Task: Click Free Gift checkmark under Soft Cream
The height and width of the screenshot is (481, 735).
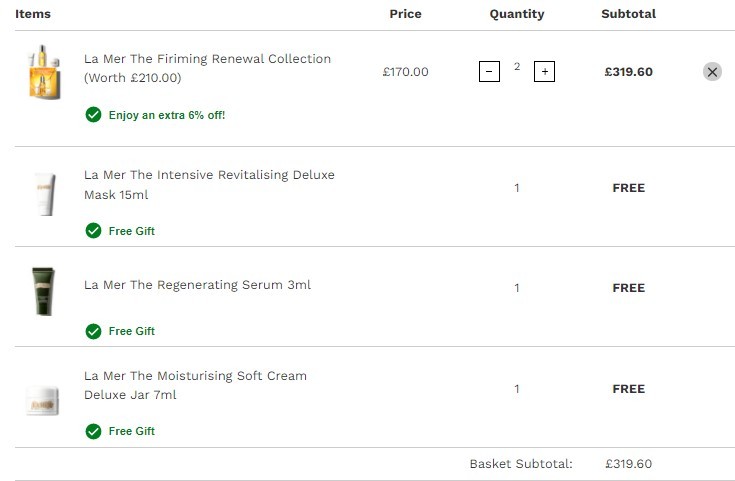Action: pos(93,431)
